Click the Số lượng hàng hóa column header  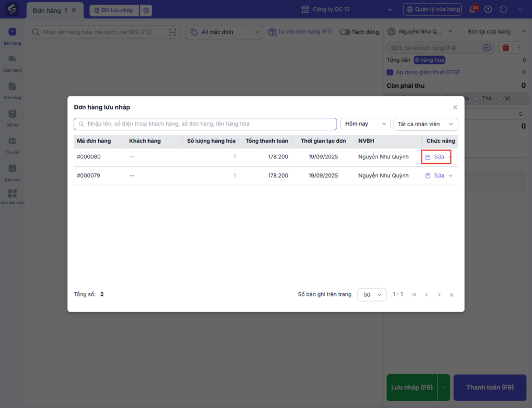tap(211, 141)
